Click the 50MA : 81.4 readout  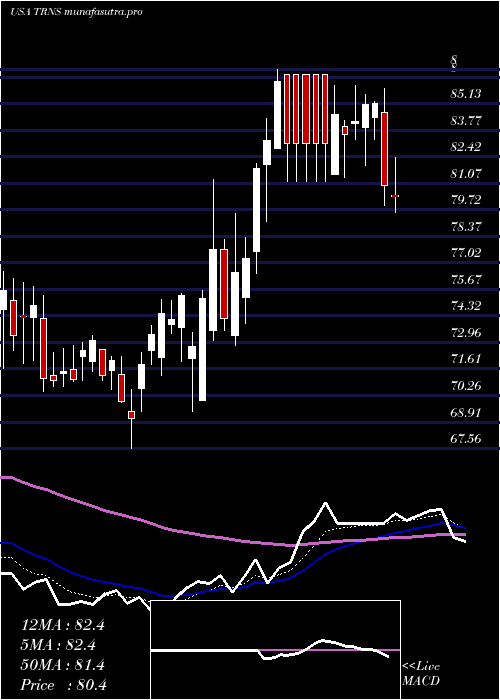coord(62,665)
